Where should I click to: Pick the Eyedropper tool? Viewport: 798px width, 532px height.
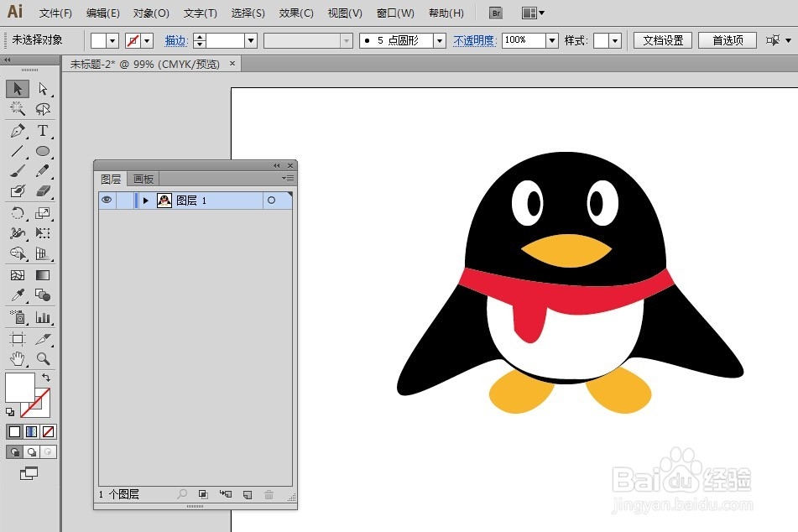(x=18, y=295)
